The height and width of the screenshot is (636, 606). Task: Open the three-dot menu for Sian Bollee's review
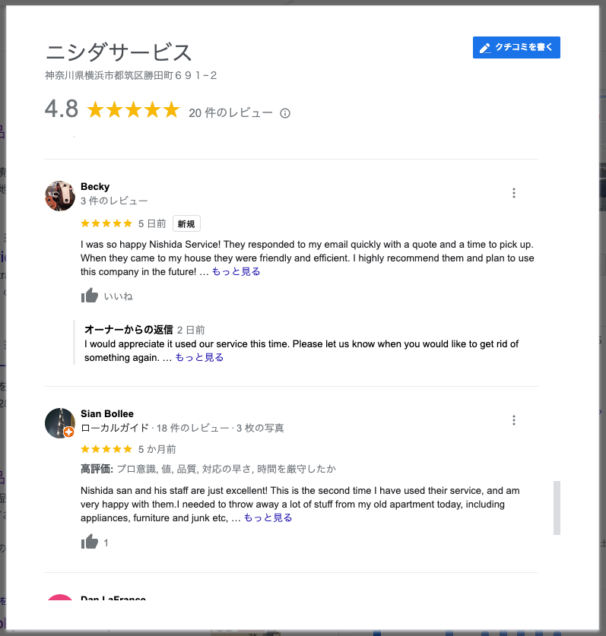(x=514, y=420)
